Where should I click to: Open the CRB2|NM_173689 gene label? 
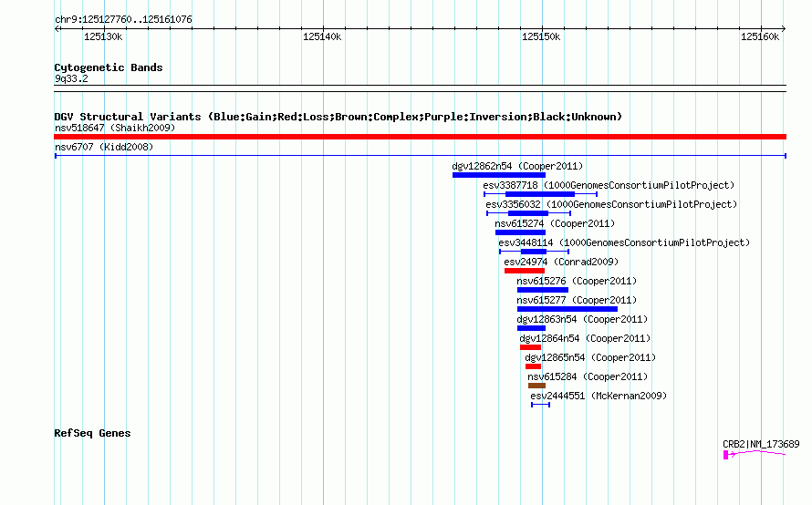(761, 444)
